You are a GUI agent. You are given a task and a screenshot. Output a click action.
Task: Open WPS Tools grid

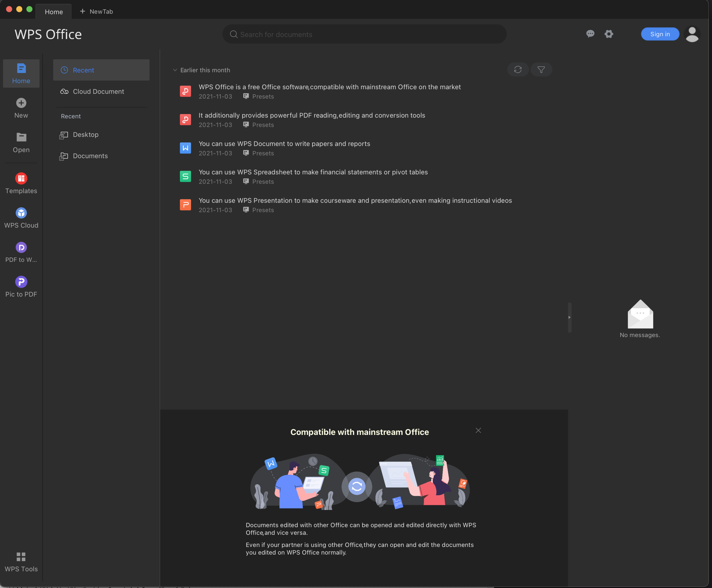click(x=21, y=562)
